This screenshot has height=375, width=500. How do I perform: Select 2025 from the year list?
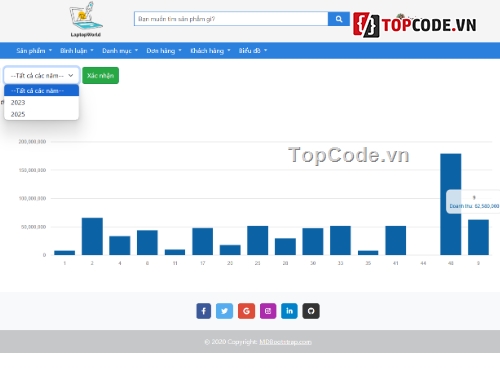42,114
